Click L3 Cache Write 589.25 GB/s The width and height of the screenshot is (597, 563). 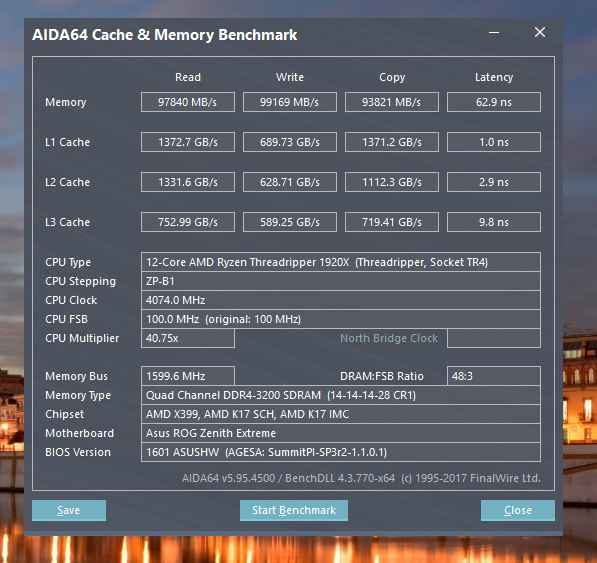point(290,222)
